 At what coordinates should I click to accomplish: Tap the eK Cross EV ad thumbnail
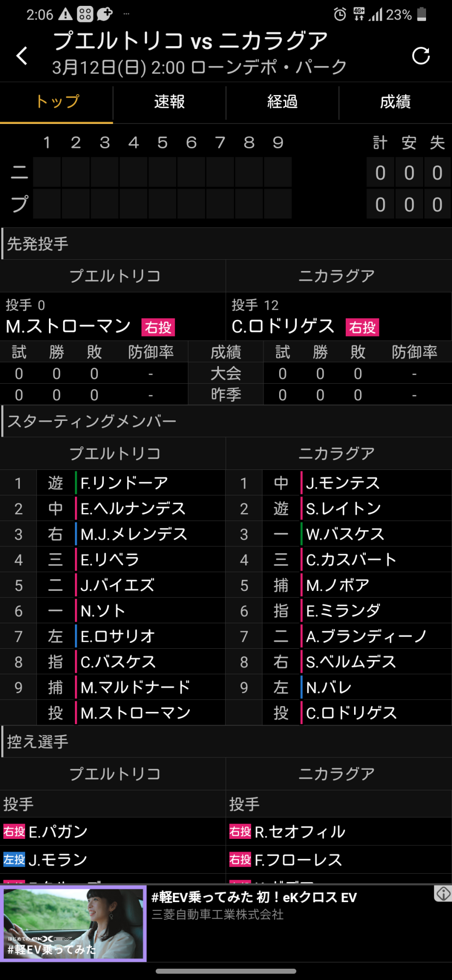[73, 924]
